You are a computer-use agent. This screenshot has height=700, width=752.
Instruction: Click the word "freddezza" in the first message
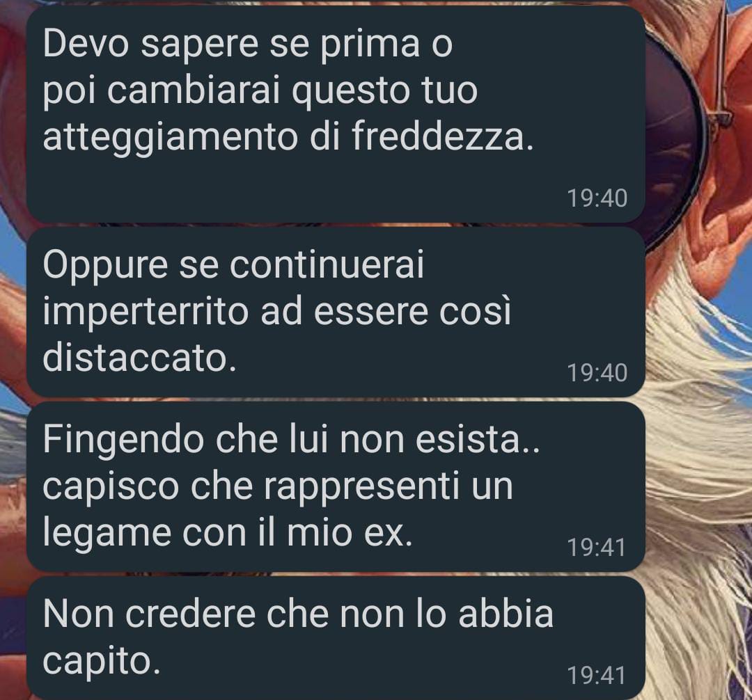[x=438, y=136]
